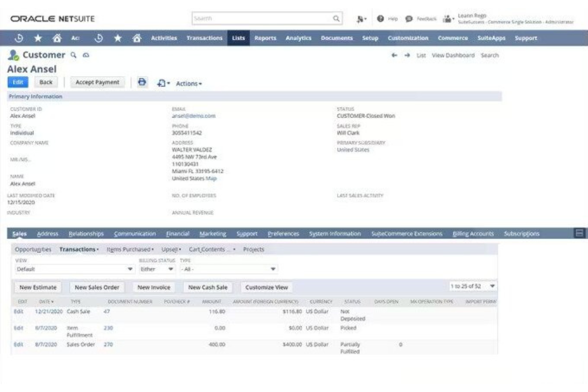
Task: Click the print icon on the customer record
Action: 142,83
